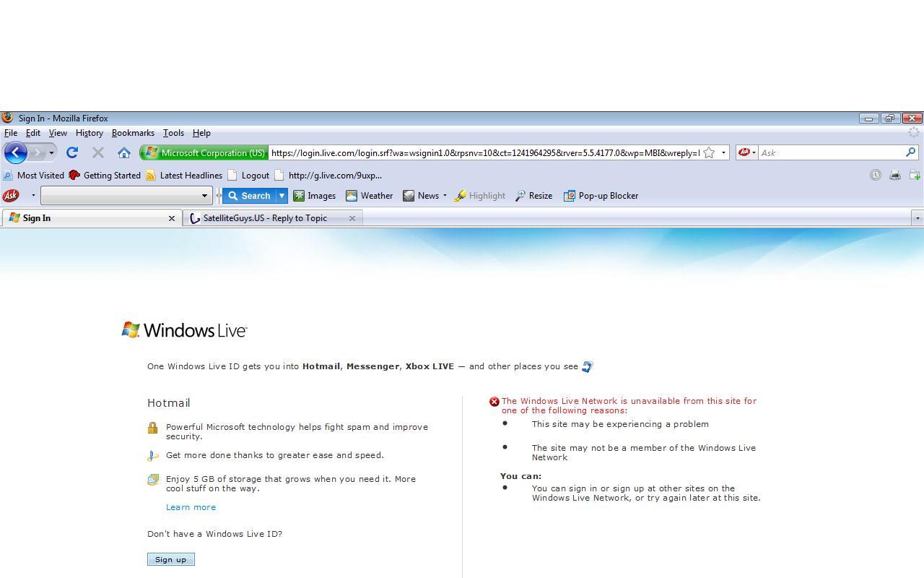Open the Ask search engine selector
The width and height of the screenshot is (924, 578).
point(746,152)
